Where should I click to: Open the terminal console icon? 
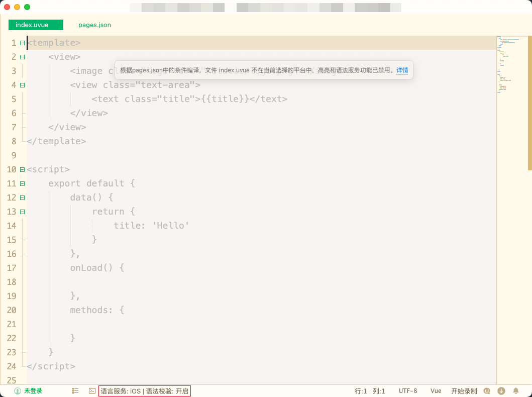92,391
